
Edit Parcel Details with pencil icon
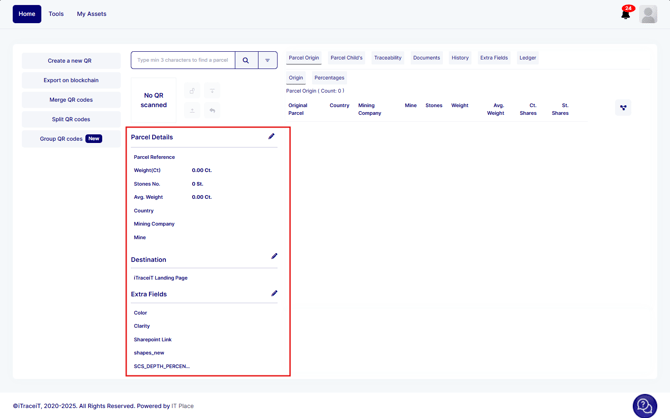[x=271, y=137]
